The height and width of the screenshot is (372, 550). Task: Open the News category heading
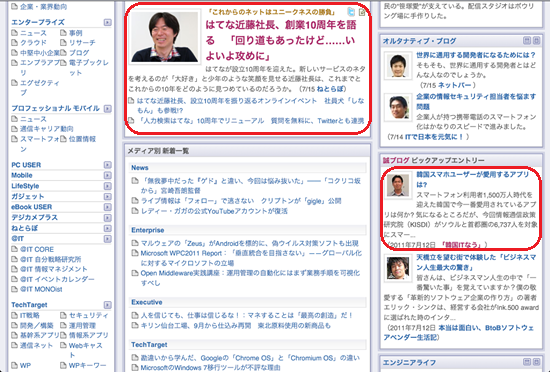click(140, 168)
